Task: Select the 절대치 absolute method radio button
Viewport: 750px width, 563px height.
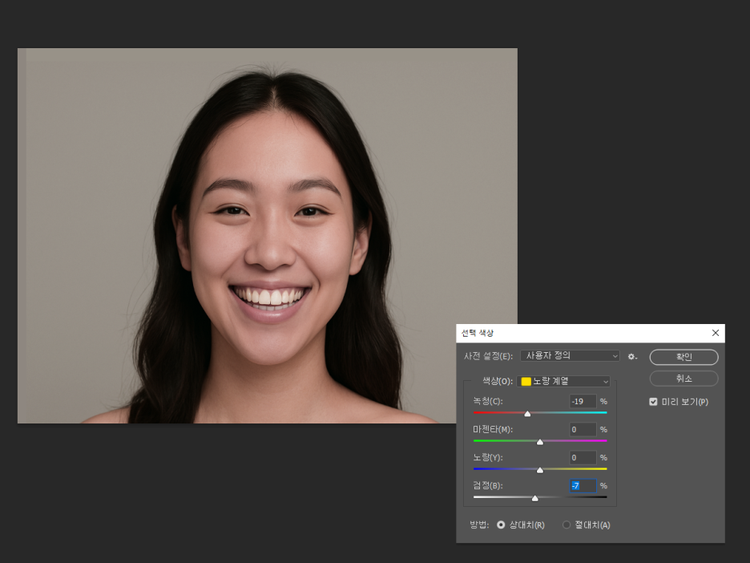Action: [566, 525]
